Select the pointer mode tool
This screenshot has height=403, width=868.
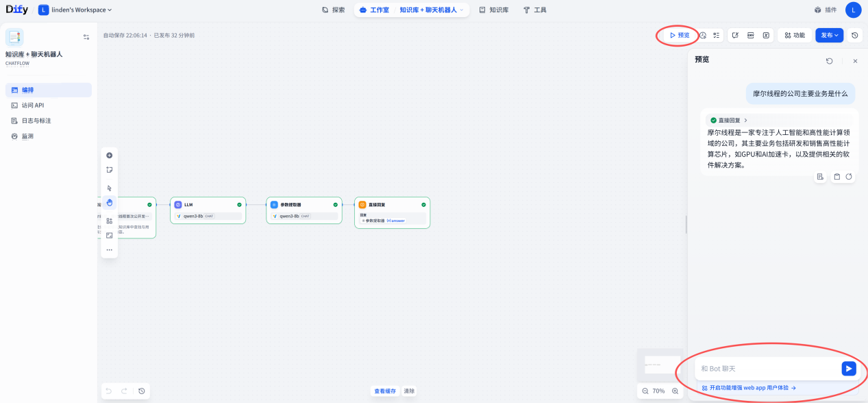[x=109, y=188]
